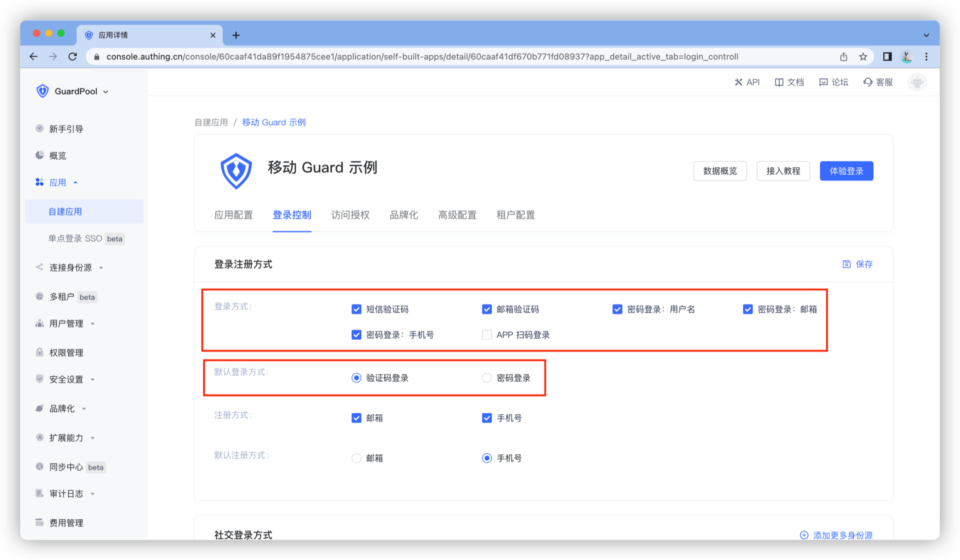
Task: Expand the 用户管理 sidebar section
Action: (66, 323)
